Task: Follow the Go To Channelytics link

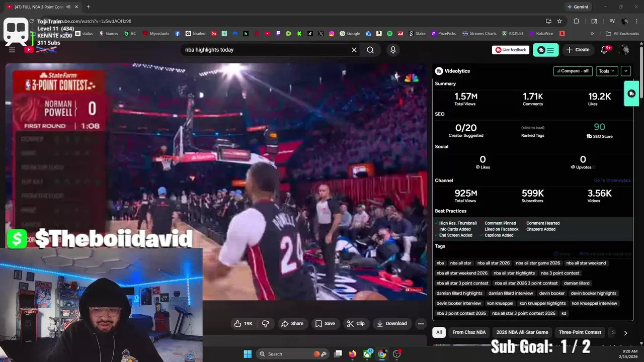Action: click(x=612, y=180)
